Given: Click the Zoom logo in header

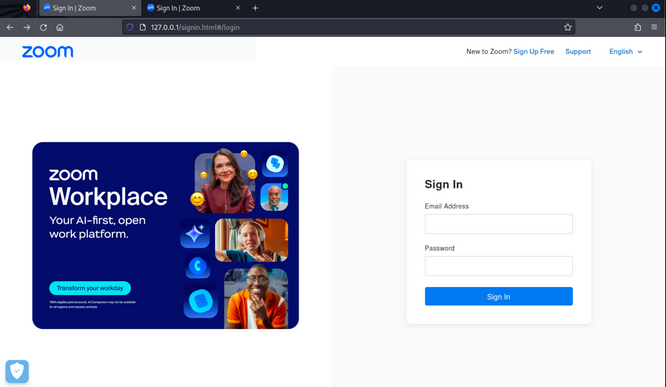Looking at the screenshot, I should (x=48, y=51).
